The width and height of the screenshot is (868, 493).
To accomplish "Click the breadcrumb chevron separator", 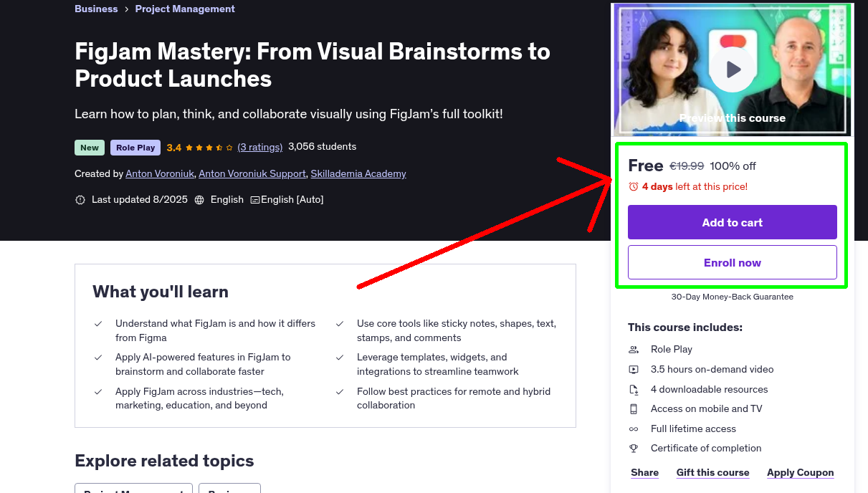I will tap(127, 9).
